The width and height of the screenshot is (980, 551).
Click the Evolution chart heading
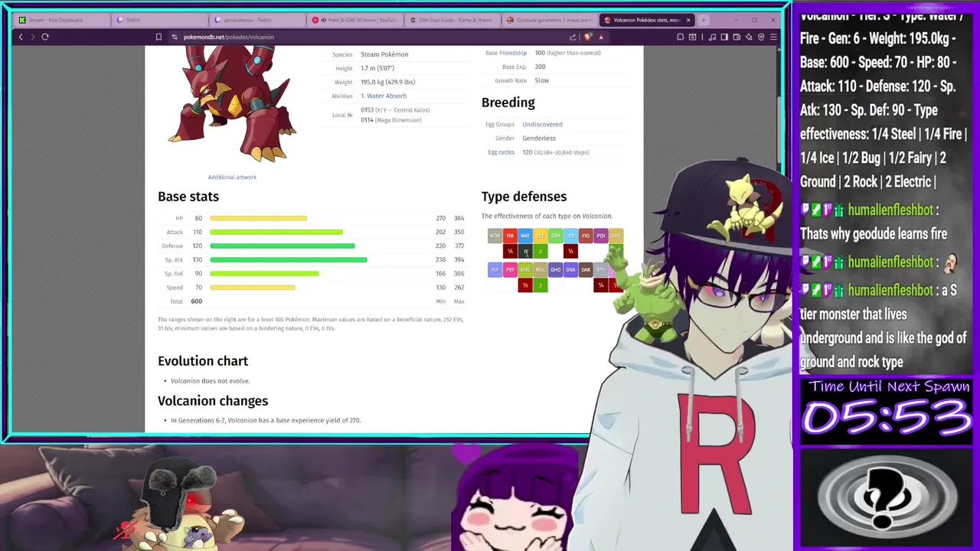coord(203,360)
